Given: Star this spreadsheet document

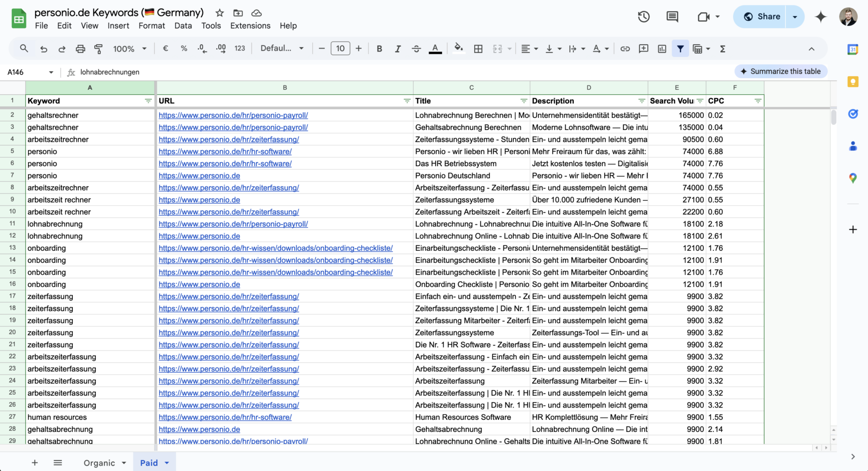Looking at the screenshot, I should click(219, 13).
